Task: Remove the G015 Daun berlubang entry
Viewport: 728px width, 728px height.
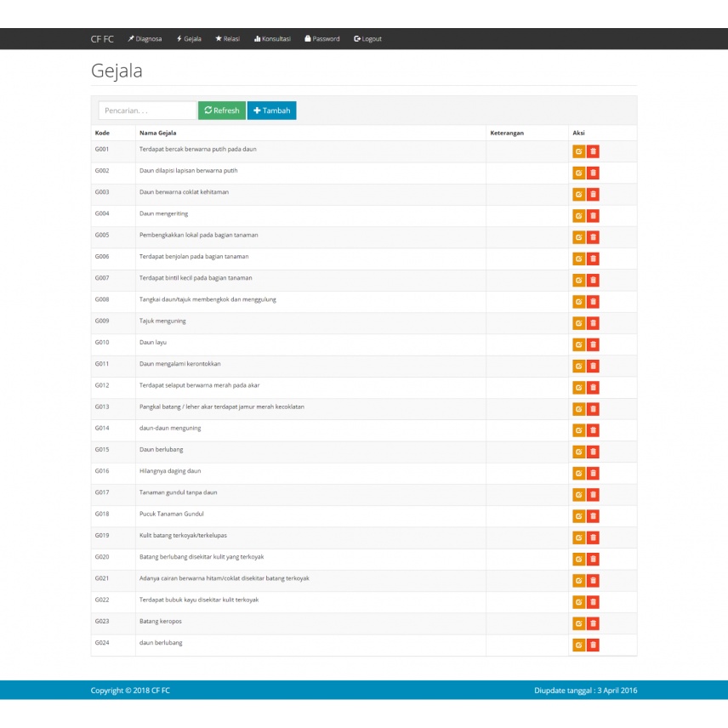Action: tap(593, 452)
